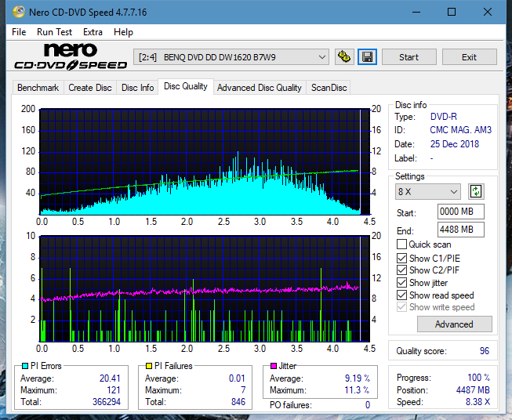
Task: Switch to the Disc Info tab
Action: pos(137,88)
